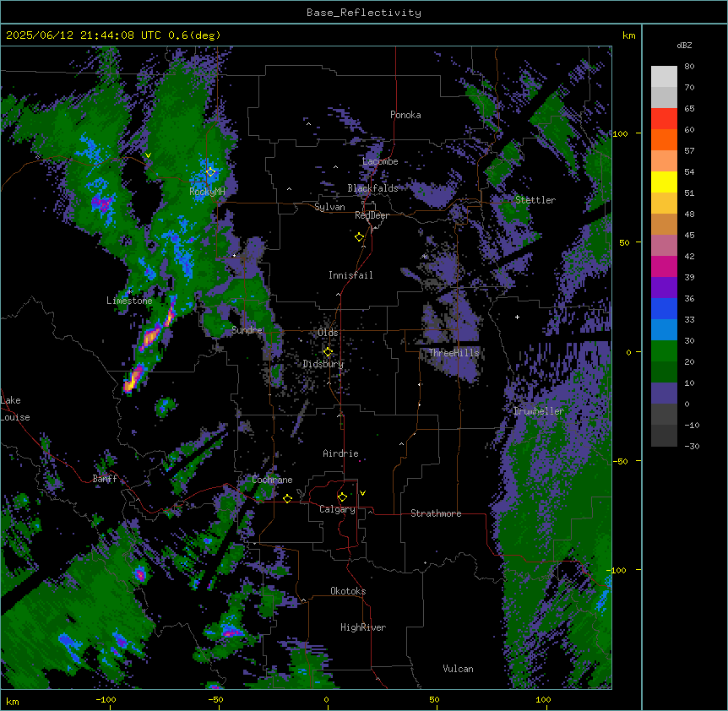Click the yellow diamond marker below Cochrane
Viewport: 728px width, 711px height.
[x=287, y=498]
